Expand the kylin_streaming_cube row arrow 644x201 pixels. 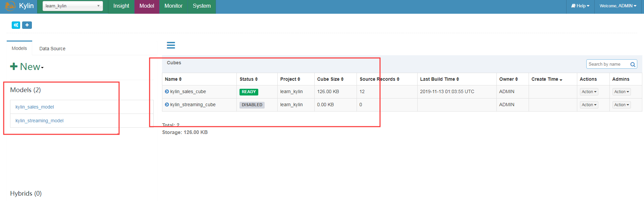tap(167, 105)
